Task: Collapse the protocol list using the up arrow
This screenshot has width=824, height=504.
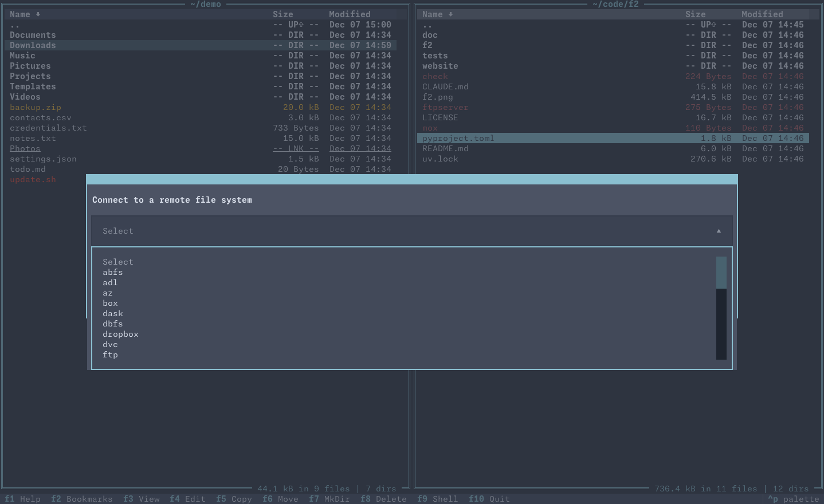Action: click(x=719, y=230)
